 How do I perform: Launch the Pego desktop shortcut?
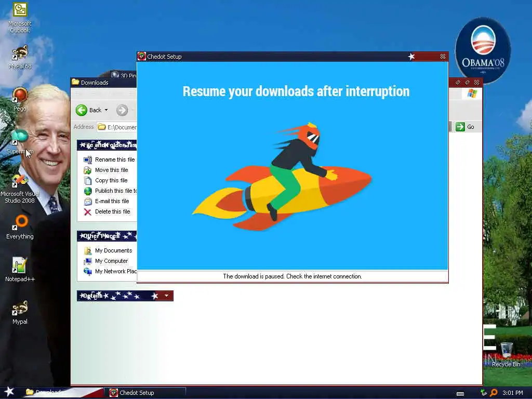click(20, 99)
